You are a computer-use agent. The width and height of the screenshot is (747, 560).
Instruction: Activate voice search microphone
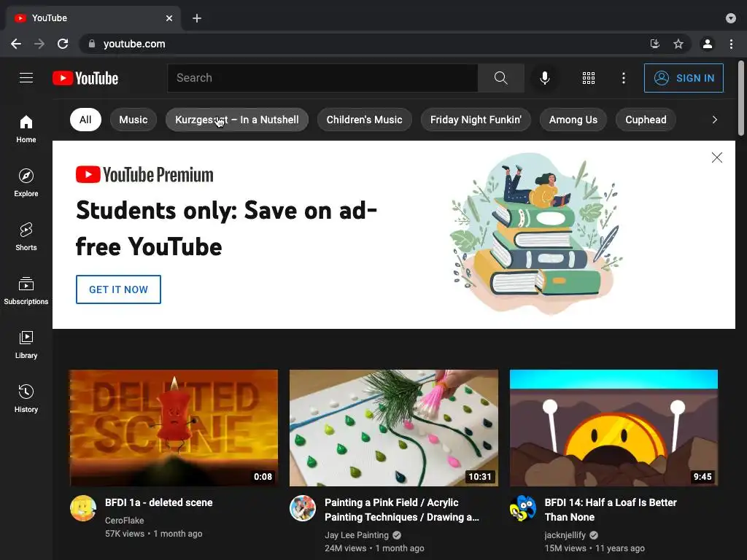point(544,77)
